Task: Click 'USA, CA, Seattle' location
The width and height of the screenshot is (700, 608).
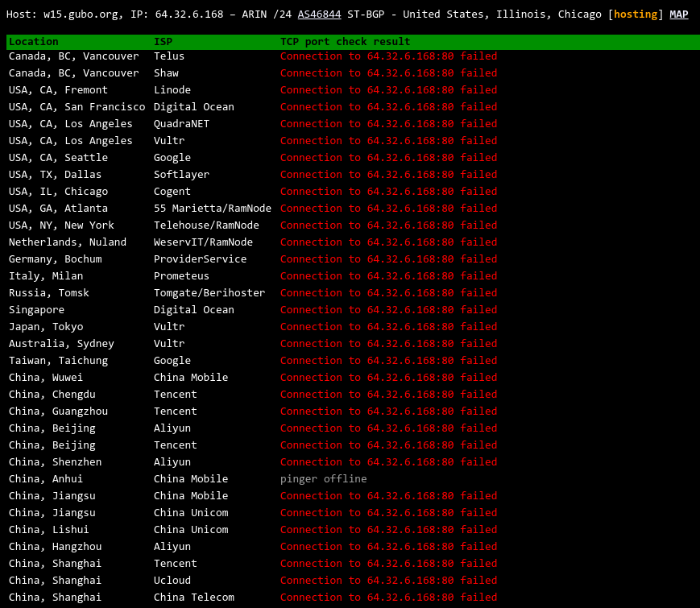Action: pos(58,158)
